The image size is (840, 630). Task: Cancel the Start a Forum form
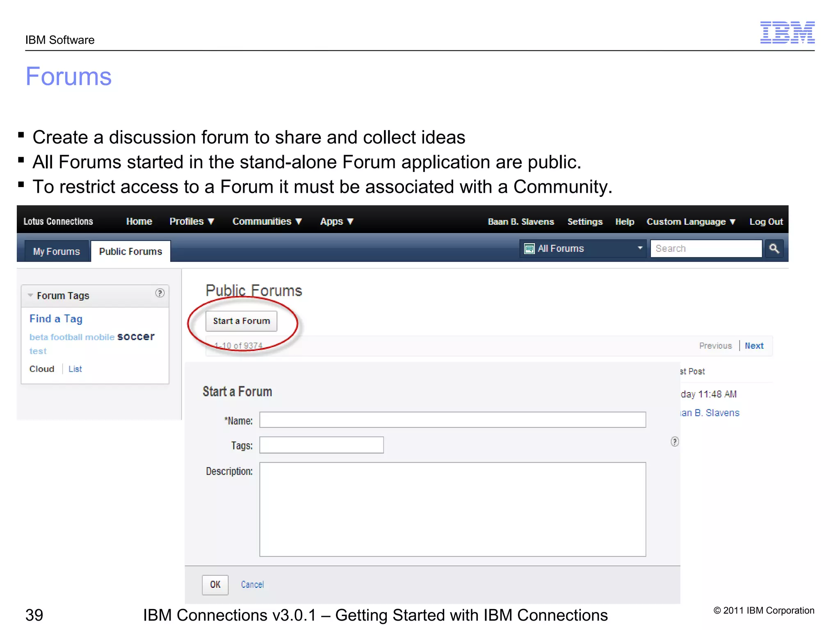252,584
